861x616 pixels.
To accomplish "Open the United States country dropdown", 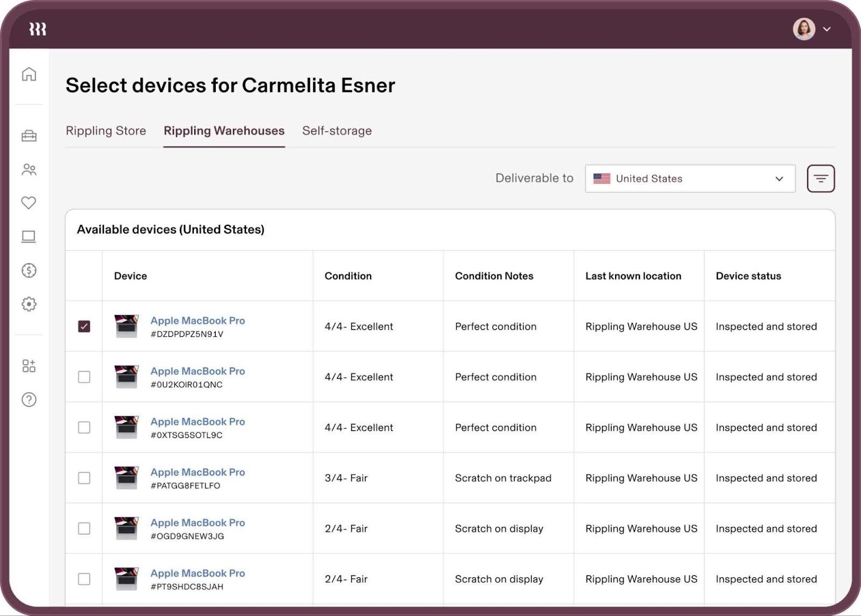I will tap(690, 179).
